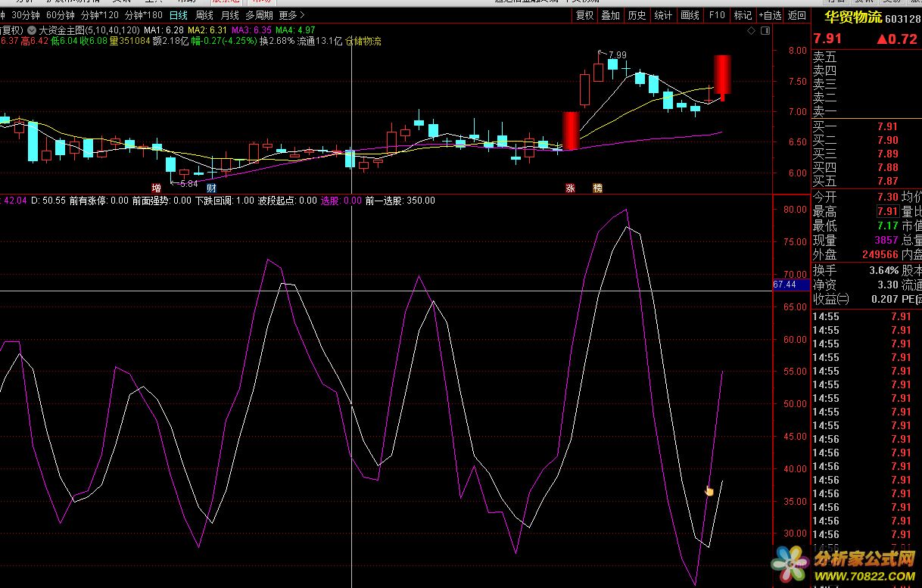Click the boxed 最高 7.91 value

click(887, 211)
